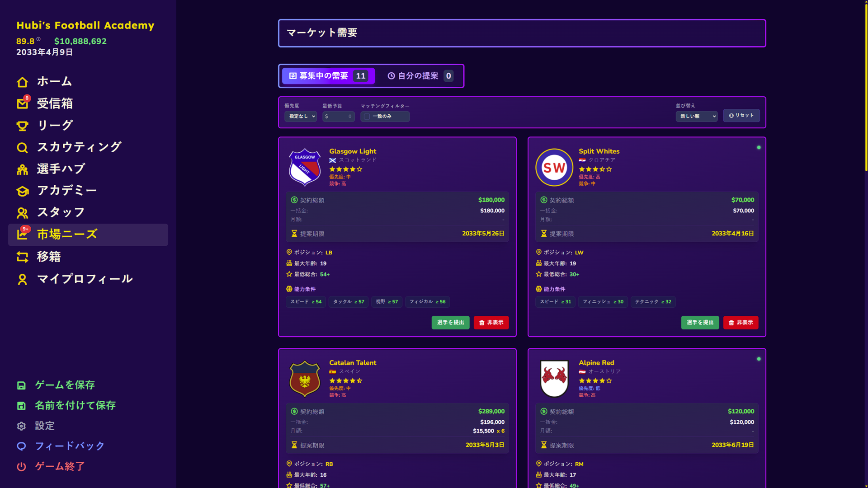Click the スピード ≥54 requirement tag
Image resolution: width=868 pixels, height=488 pixels.
(306, 302)
